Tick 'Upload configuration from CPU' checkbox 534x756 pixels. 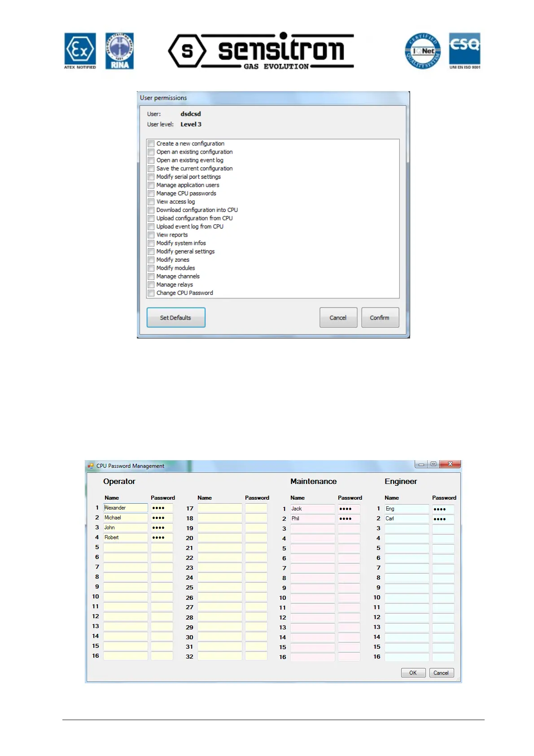coord(151,219)
